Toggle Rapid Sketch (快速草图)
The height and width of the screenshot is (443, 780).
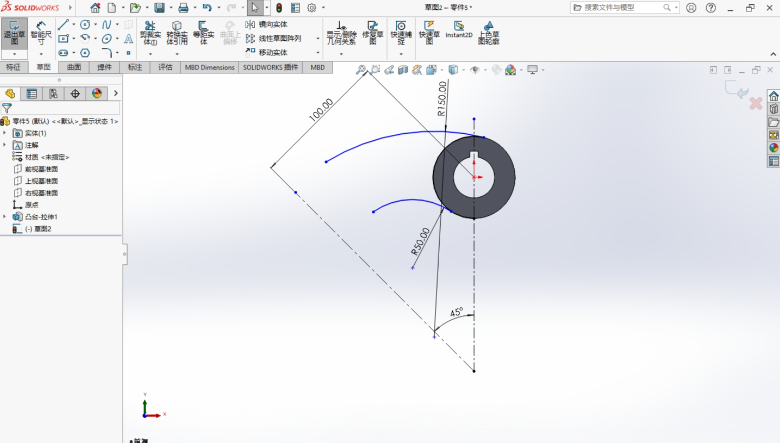pos(429,33)
